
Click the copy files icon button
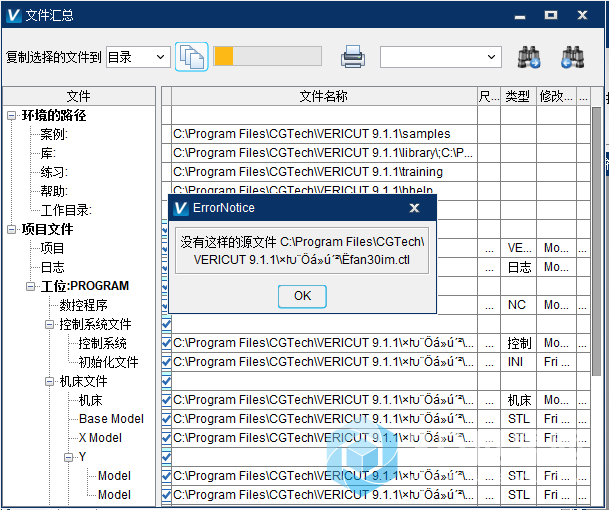191,57
